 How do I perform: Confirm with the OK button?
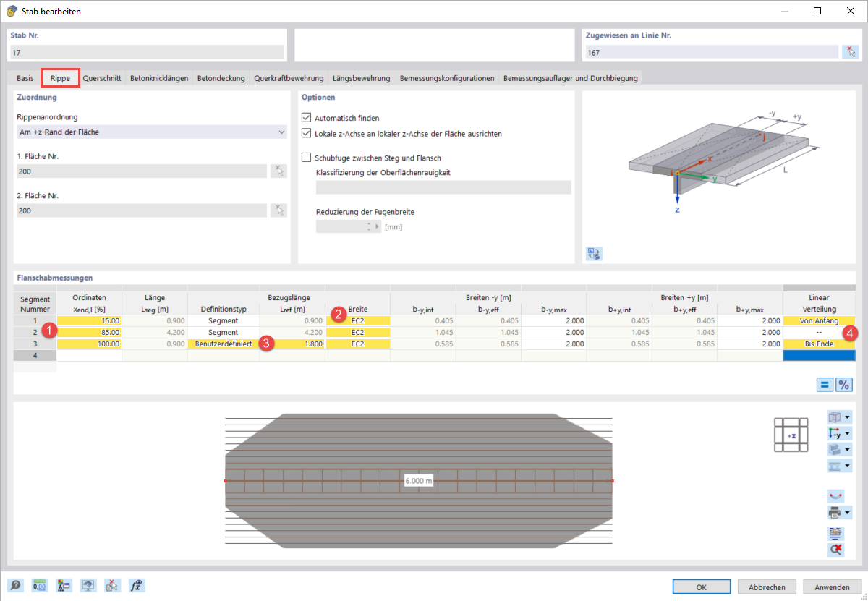pyautogui.click(x=701, y=587)
